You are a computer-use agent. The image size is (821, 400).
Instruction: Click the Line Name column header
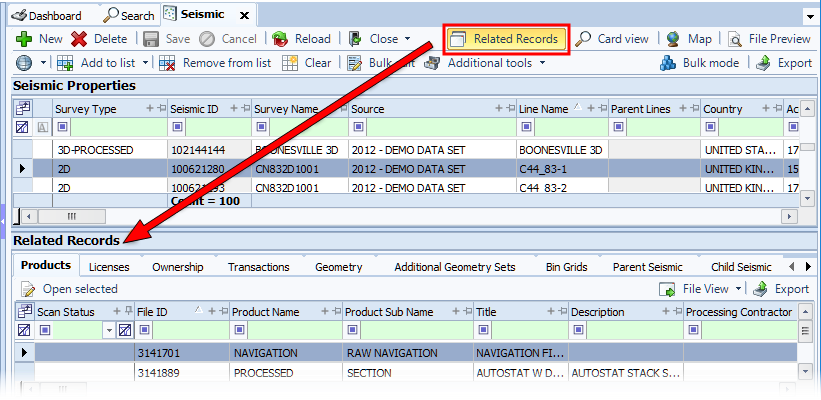click(x=543, y=109)
